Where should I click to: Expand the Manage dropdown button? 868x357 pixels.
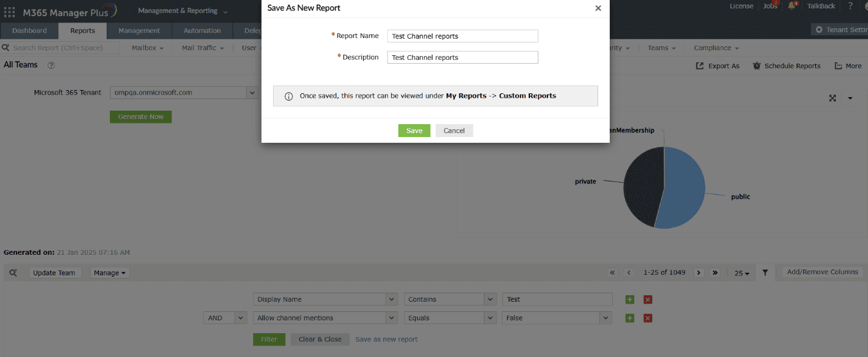click(x=109, y=273)
